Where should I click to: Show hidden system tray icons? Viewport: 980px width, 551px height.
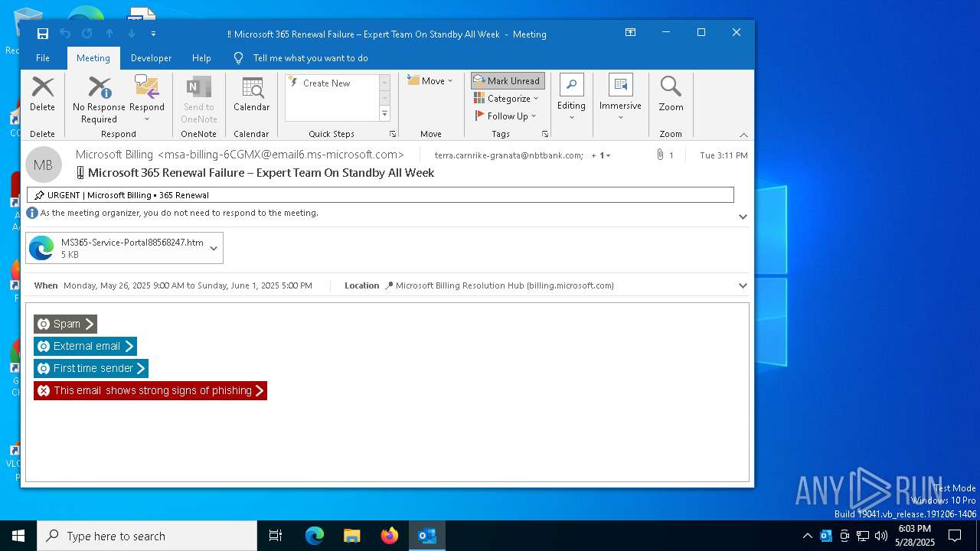tap(807, 536)
